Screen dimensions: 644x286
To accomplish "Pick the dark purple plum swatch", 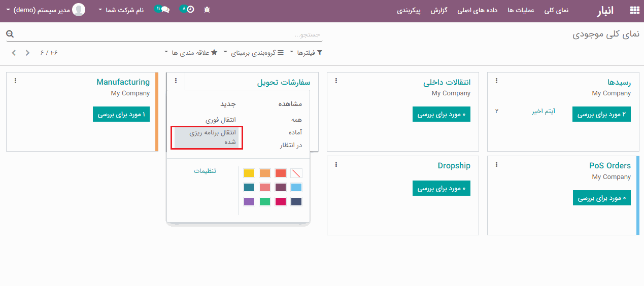I will [x=281, y=187].
